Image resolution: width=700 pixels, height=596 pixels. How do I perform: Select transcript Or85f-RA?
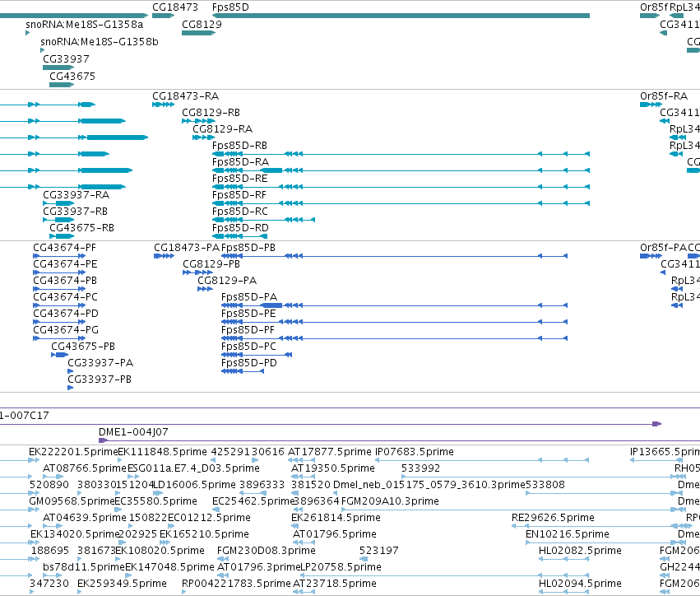tap(651, 105)
